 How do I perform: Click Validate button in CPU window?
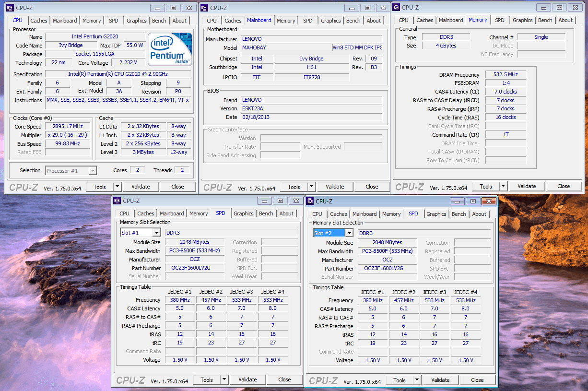(x=141, y=187)
